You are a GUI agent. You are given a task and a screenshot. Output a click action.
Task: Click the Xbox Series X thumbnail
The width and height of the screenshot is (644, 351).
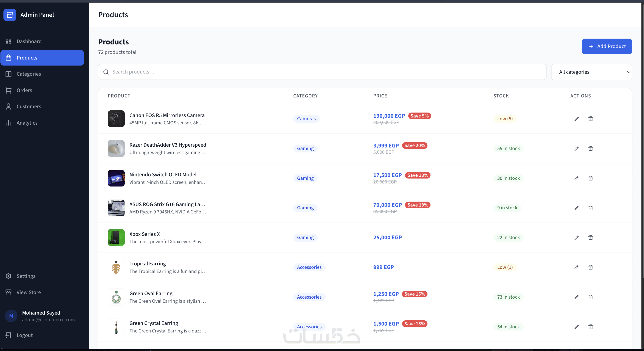coord(116,238)
